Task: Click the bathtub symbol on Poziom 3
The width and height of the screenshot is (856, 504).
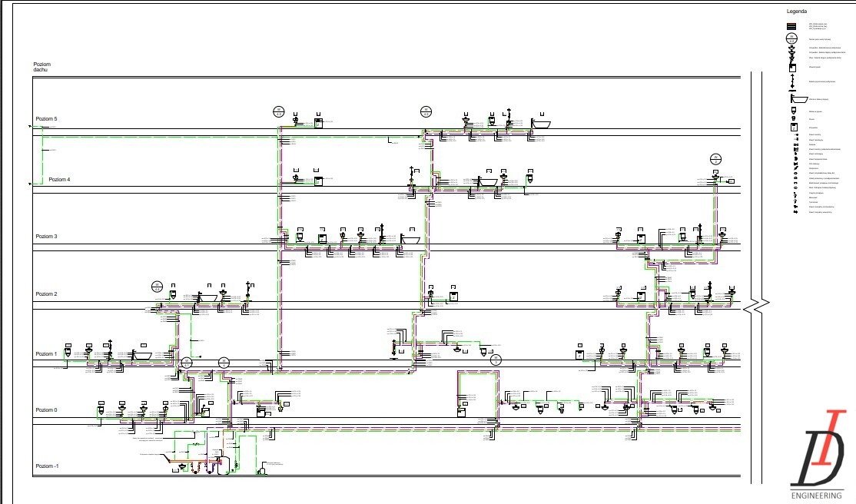Action: pos(410,239)
